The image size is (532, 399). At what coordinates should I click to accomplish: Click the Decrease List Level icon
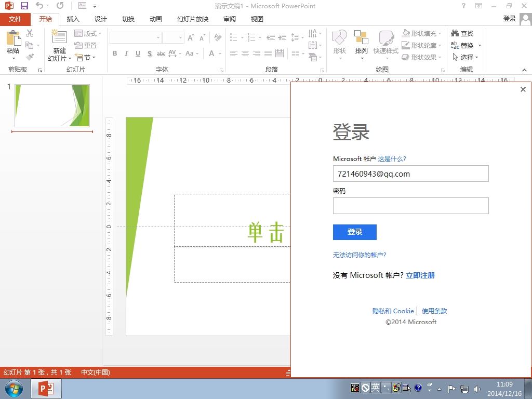coord(270,37)
